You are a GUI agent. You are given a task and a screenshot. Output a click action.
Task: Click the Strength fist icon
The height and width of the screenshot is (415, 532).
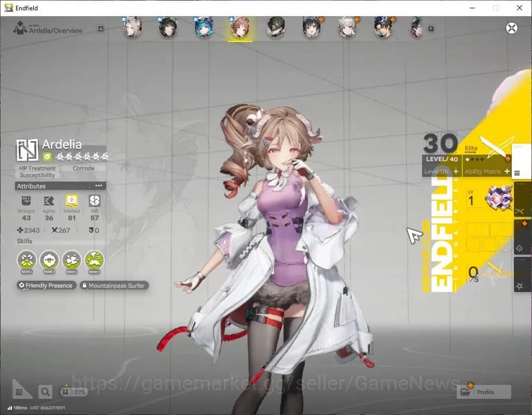click(x=26, y=201)
